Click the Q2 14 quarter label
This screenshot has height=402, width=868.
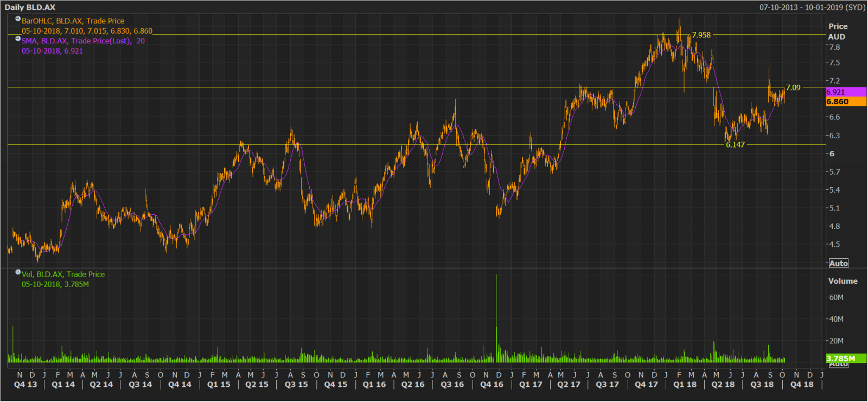pyautogui.click(x=101, y=384)
